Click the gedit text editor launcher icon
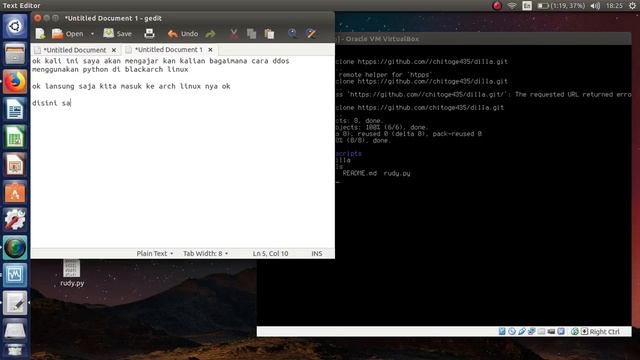This screenshot has width=640, height=360. tap(15, 303)
